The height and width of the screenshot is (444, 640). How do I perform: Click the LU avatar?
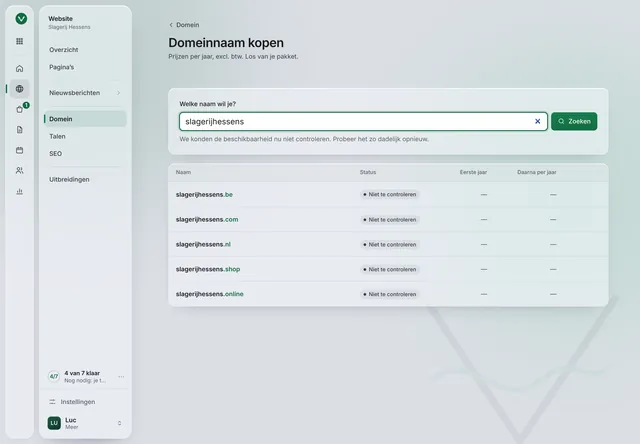(x=54, y=423)
